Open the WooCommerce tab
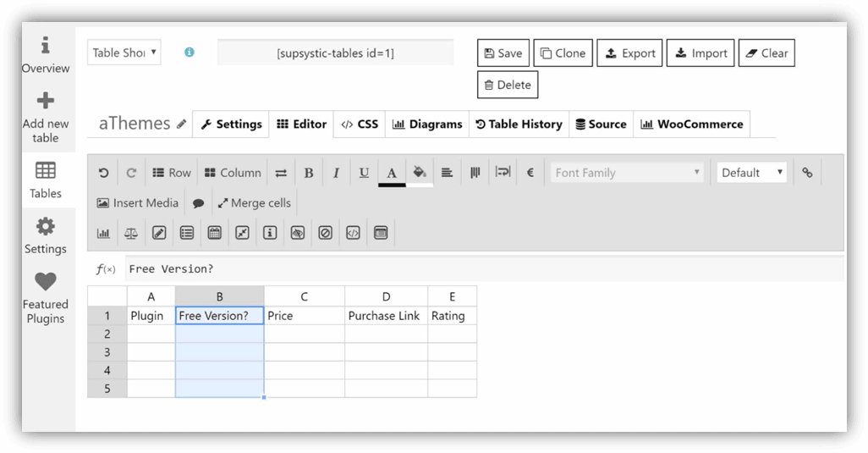868x453 pixels. point(692,124)
